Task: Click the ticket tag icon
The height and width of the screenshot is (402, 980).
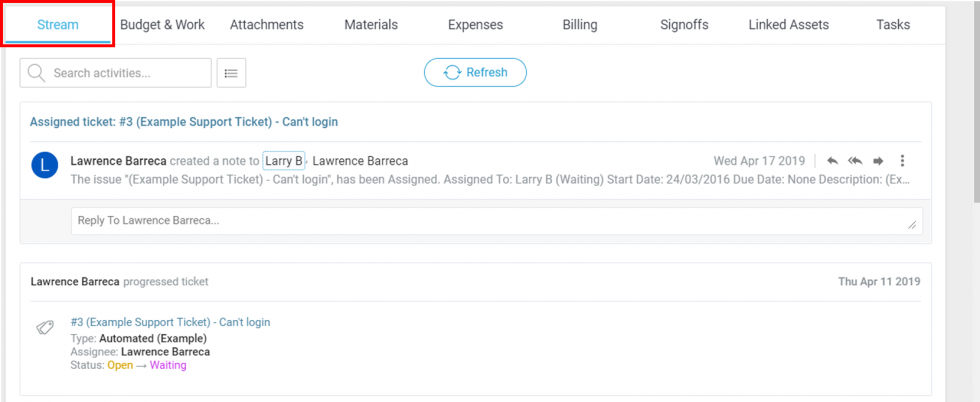Action: 45,328
